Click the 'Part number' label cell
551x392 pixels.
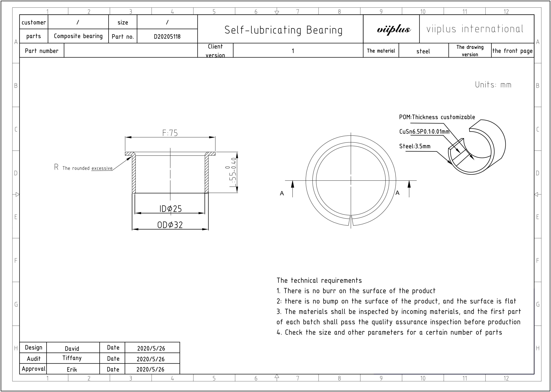coord(42,50)
